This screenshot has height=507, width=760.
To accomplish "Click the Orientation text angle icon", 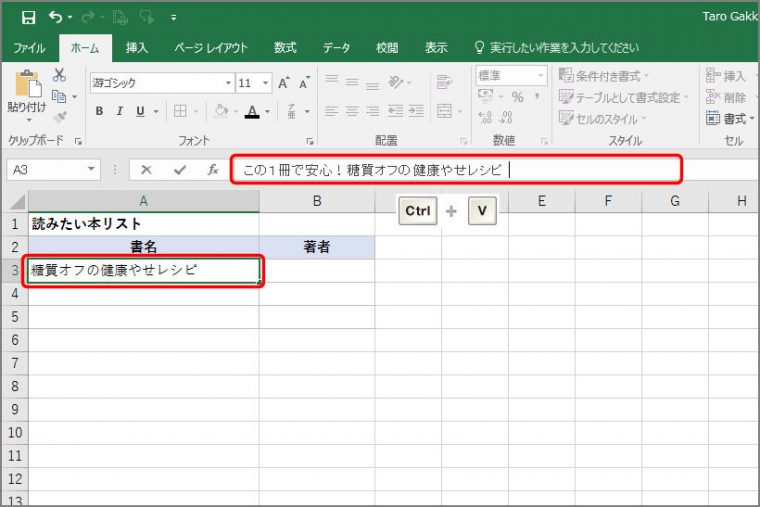I will [x=396, y=82].
